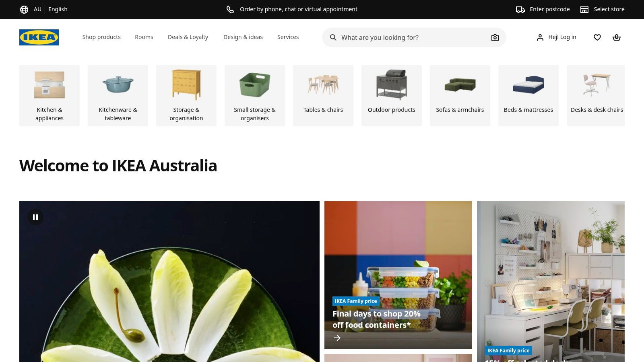Screen dimensions: 644x362
Task: Click the IKEA logo
Action: tap(39, 37)
